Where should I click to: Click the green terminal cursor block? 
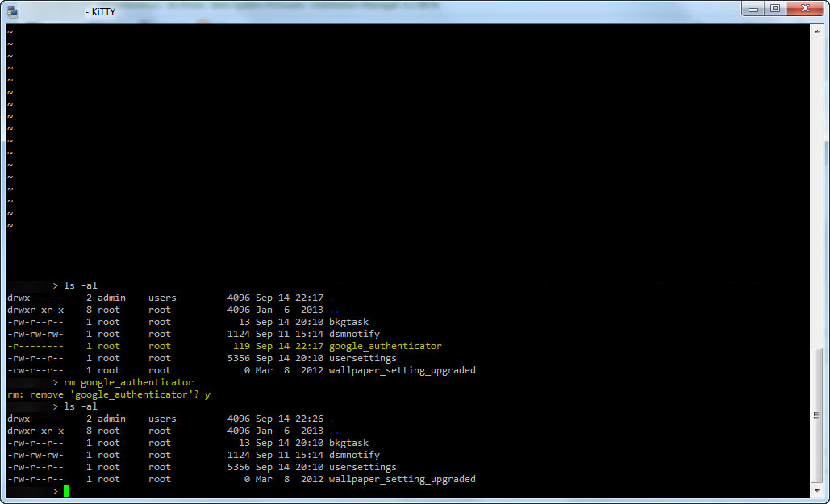(x=67, y=490)
